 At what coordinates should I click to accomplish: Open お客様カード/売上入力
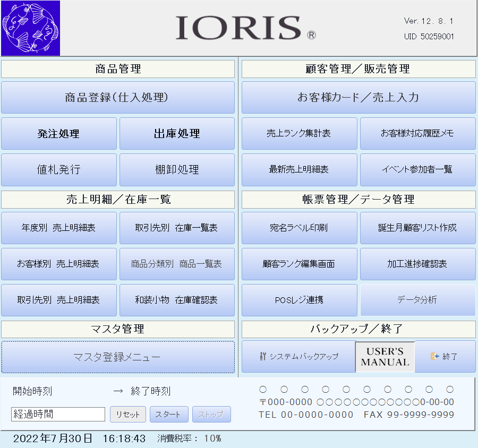358,98
